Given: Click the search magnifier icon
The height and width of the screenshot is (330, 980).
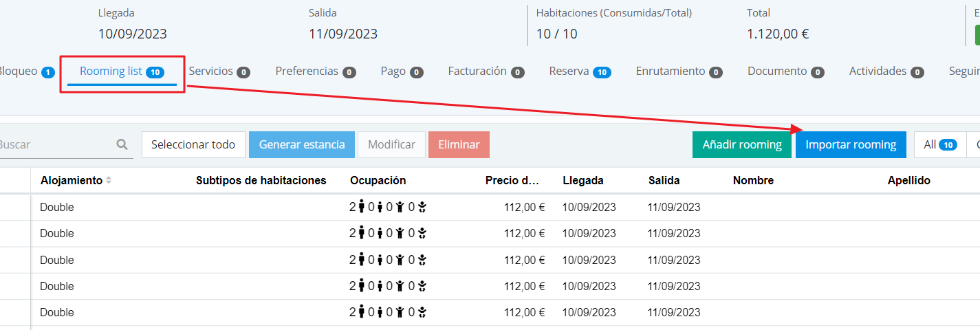Looking at the screenshot, I should coord(122,144).
